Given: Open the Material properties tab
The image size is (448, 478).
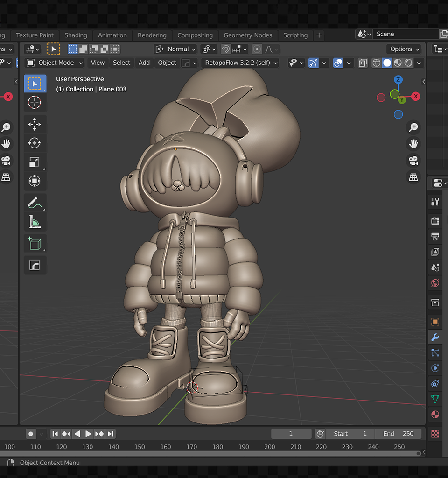Looking at the screenshot, I should [435, 415].
